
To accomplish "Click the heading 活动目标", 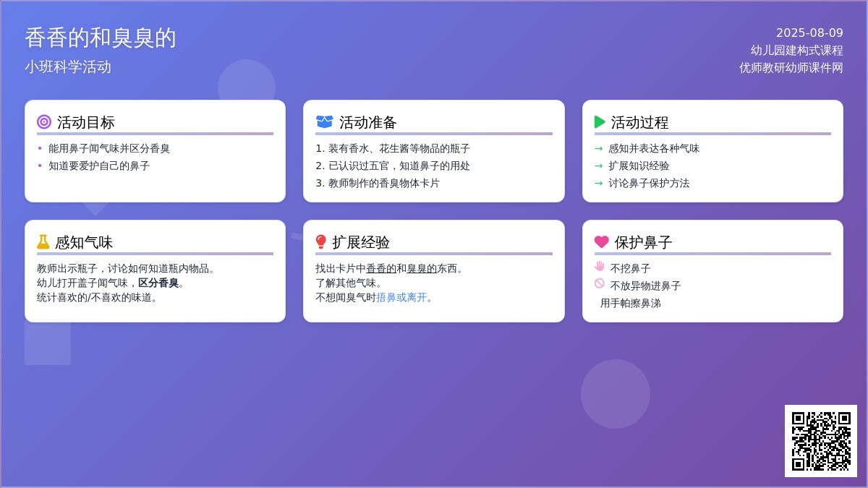I will pyautogui.click(x=86, y=122).
